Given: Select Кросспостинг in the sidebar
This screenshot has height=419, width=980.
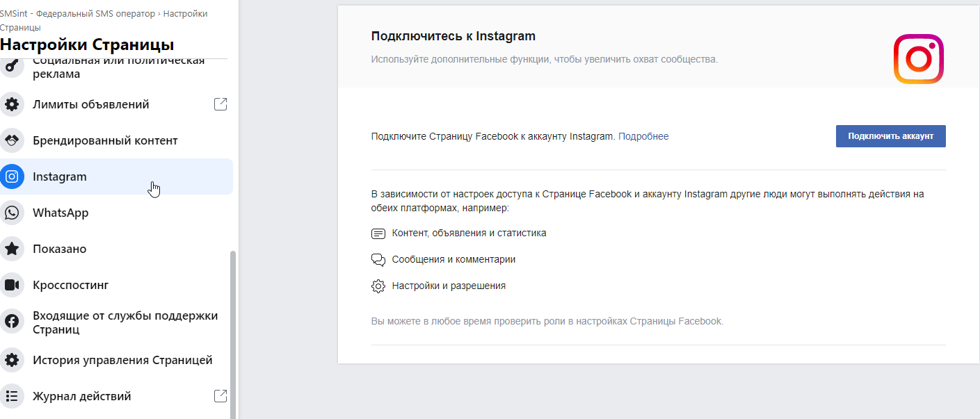Looking at the screenshot, I should (116, 285).
